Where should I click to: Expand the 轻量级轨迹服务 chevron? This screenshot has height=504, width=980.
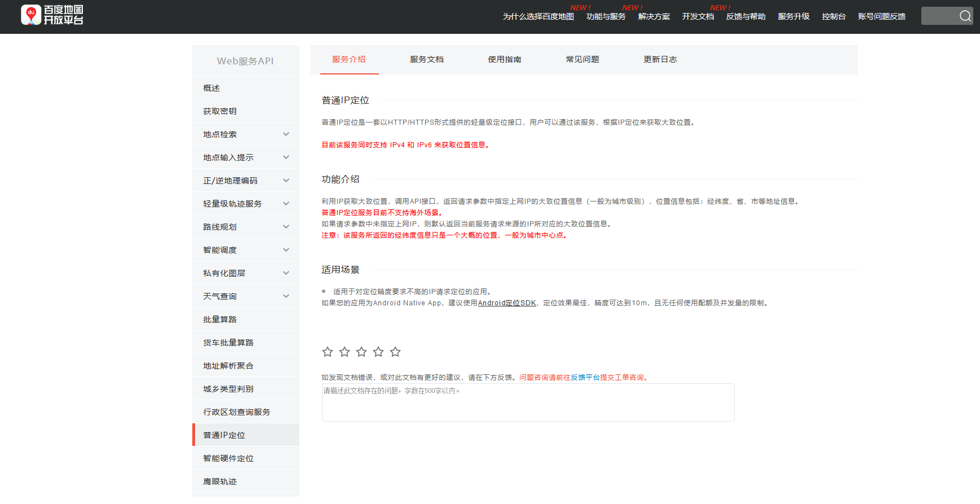[286, 204]
